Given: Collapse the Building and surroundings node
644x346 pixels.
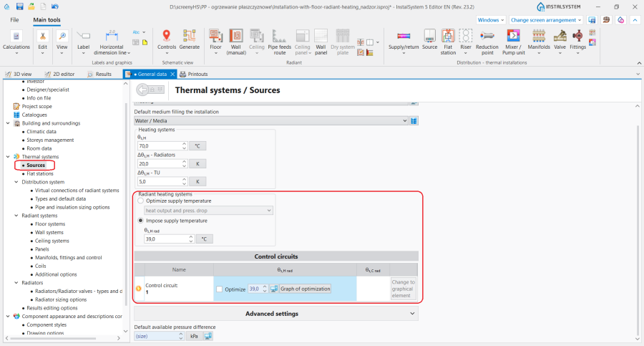Looking at the screenshot, I should point(8,123).
